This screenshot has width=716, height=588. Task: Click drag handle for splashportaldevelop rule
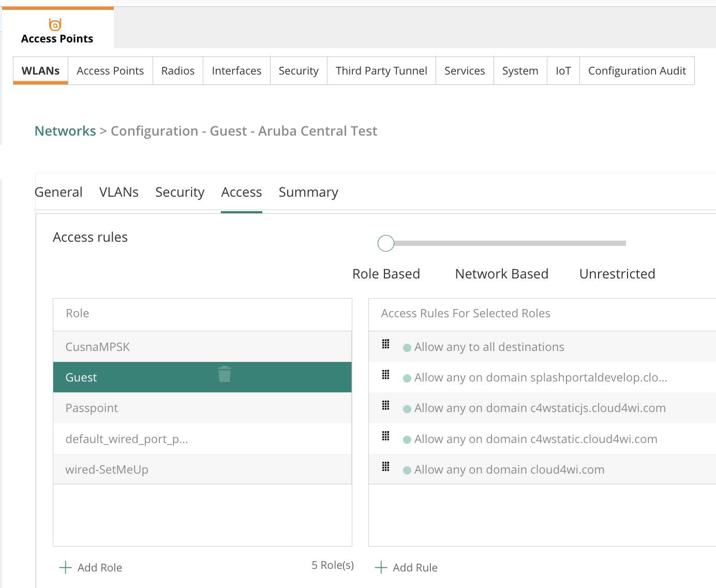coord(385,375)
